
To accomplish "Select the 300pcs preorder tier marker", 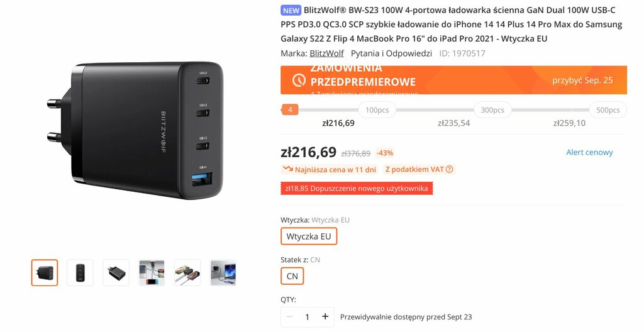I will coord(492,110).
